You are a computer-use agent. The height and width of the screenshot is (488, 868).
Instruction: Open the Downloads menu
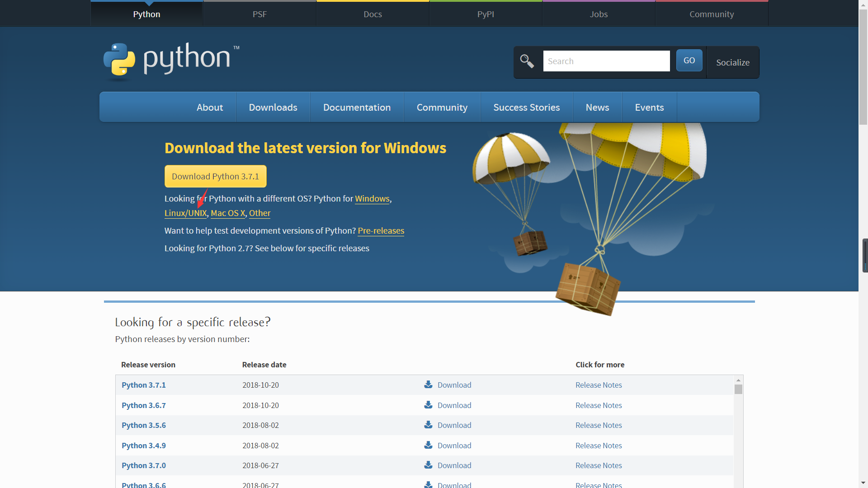[273, 107]
